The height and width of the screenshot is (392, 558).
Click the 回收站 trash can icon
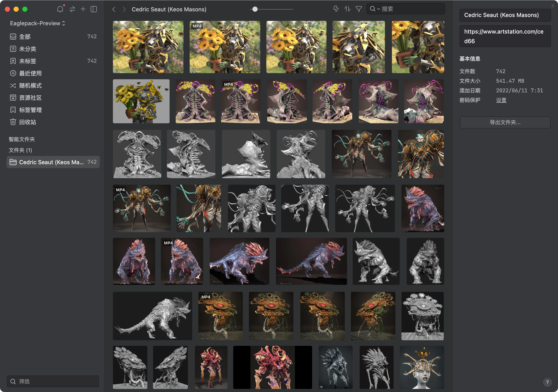[x=13, y=122]
